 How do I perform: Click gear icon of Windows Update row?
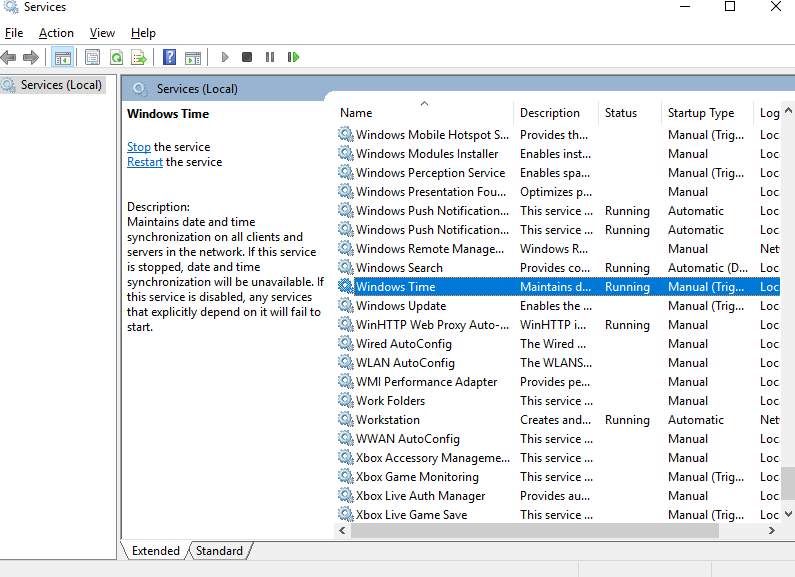(345, 305)
